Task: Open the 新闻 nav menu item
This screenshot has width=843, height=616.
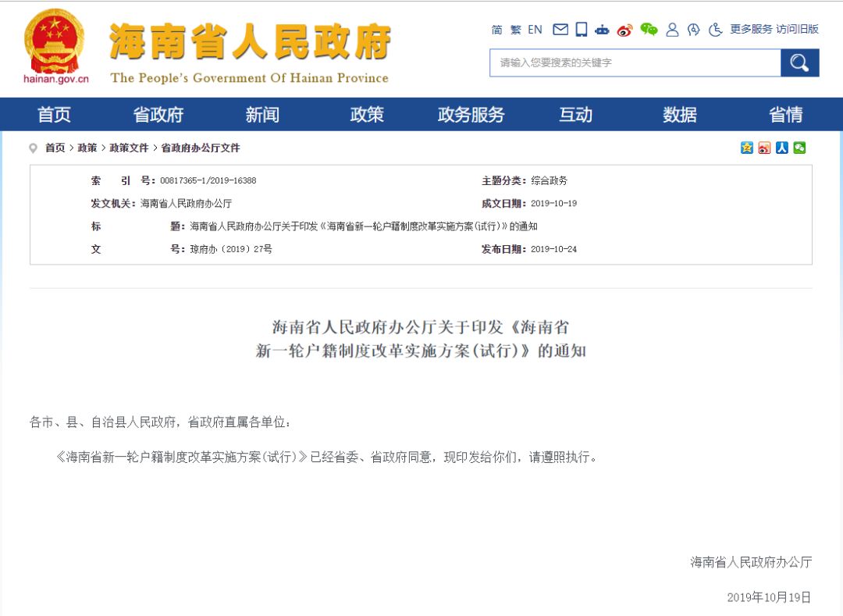Action: coord(262,115)
